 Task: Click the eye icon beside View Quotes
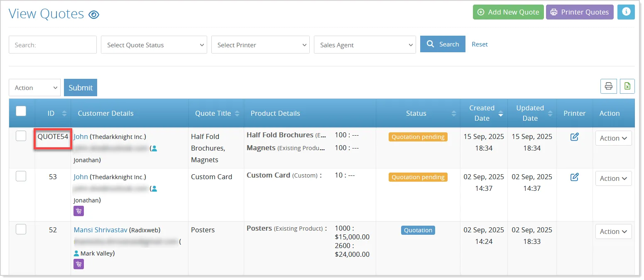pos(94,15)
